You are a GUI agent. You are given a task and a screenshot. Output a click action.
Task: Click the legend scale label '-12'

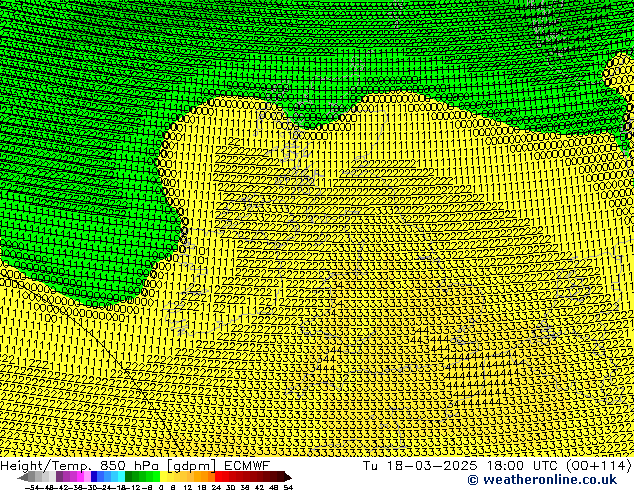click(133, 487)
